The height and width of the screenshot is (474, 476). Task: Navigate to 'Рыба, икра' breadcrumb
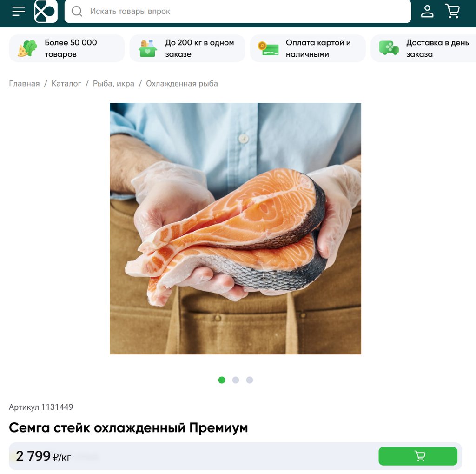coord(113,84)
